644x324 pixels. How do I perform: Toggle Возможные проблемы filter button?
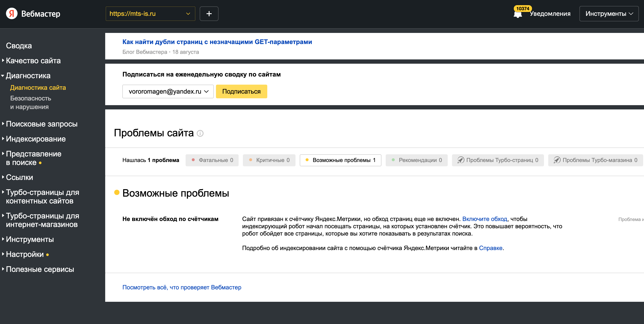[x=340, y=160]
